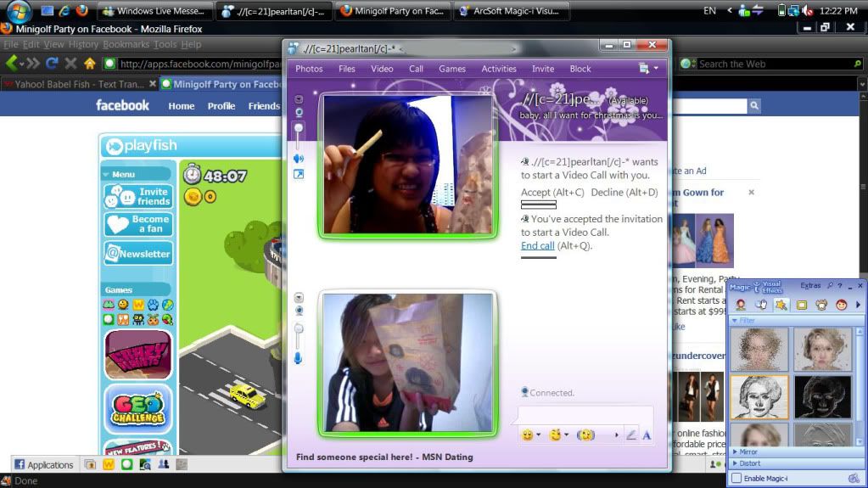This screenshot has height=488, width=868.
Task: Open Magic-i help question mark
Action: pyautogui.click(x=840, y=286)
